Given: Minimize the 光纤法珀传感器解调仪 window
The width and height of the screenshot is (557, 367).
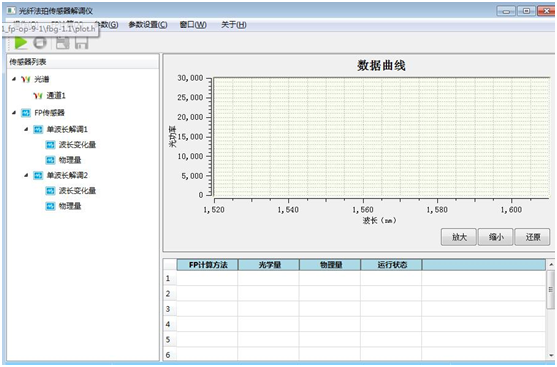Looking at the screenshot, I should tap(507, 11).
